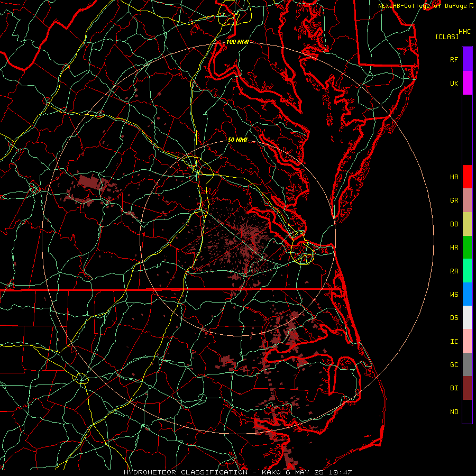
Task: Click the UK magenta legend swatch
Action: pyautogui.click(x=467, y=83)
